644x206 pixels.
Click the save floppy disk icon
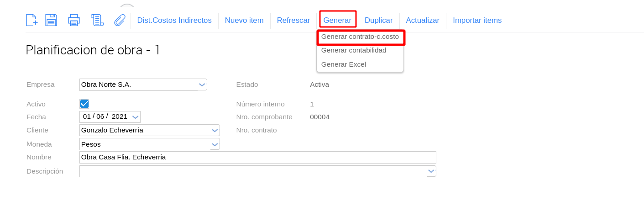point(51,20)
